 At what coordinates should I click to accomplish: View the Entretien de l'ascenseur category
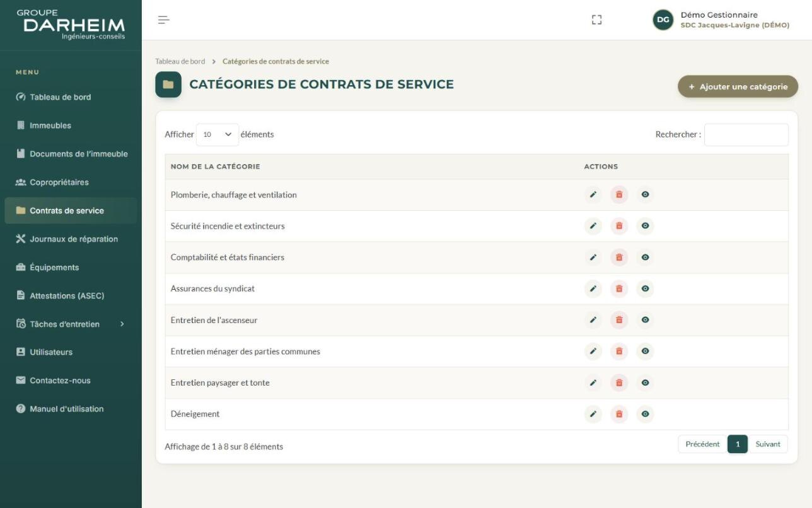click(x=645, y=320)
